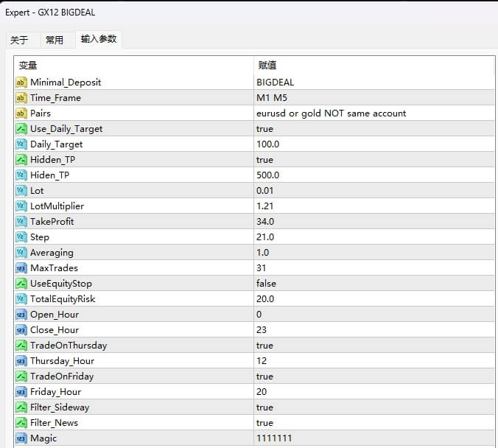Click the Friday_Hour value 20
Viewport: 498px width, 448px height.
pyautogui.click(x=262, y=392)
